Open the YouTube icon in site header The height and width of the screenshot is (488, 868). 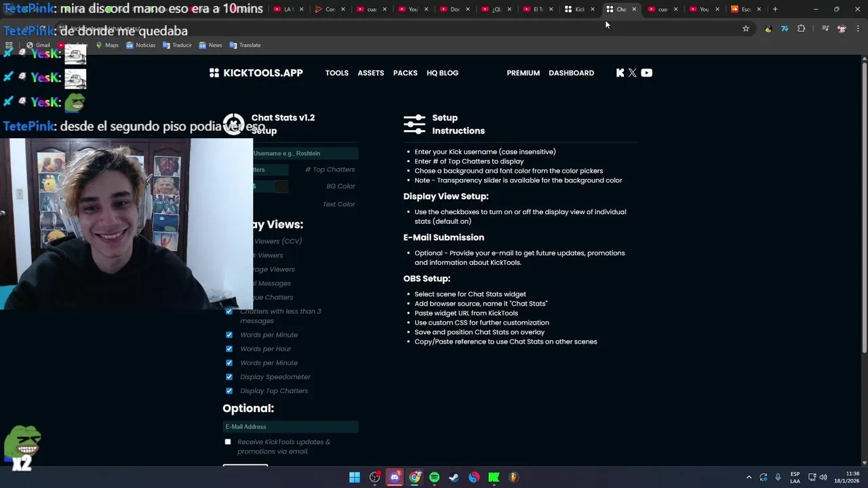tap(646, 73)
